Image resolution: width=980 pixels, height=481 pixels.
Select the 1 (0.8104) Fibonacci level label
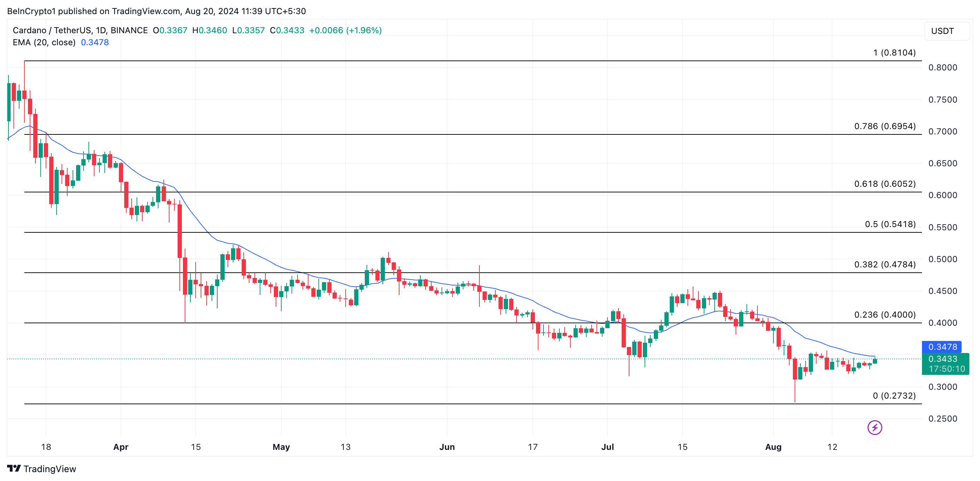click(x=894, y=52)
